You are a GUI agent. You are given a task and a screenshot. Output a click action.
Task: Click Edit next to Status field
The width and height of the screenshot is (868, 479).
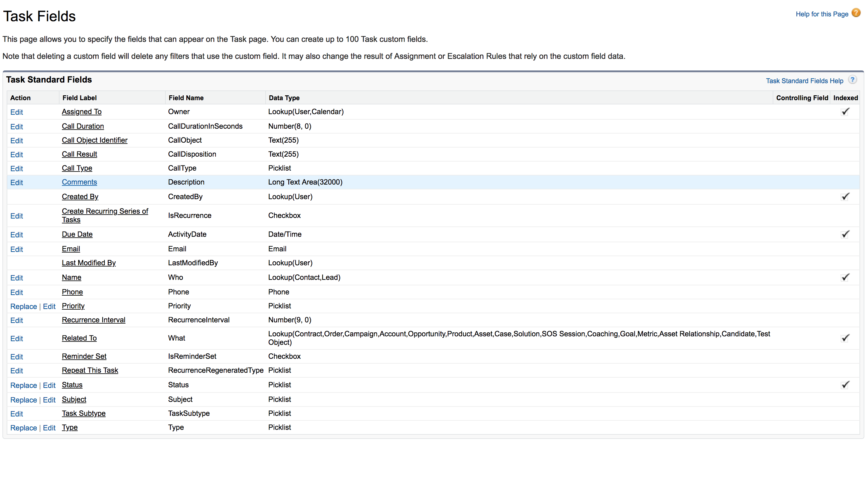tap(49, 385)
